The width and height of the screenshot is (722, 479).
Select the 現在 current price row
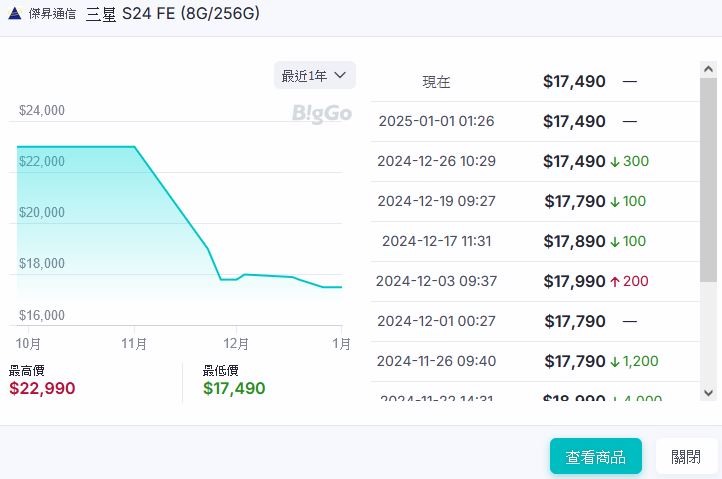tap(535, 82)
